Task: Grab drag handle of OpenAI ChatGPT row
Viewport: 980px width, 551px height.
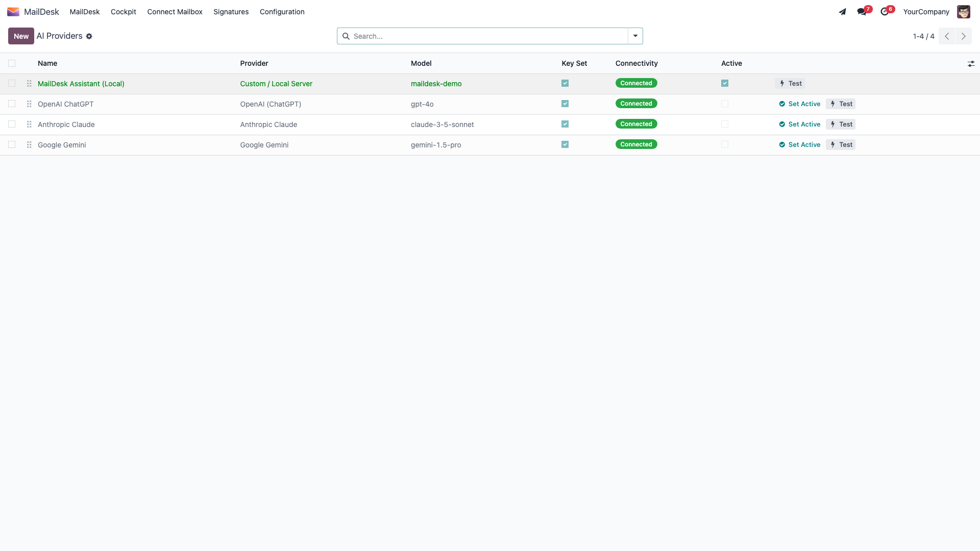Action: click(x=29, y=104)
